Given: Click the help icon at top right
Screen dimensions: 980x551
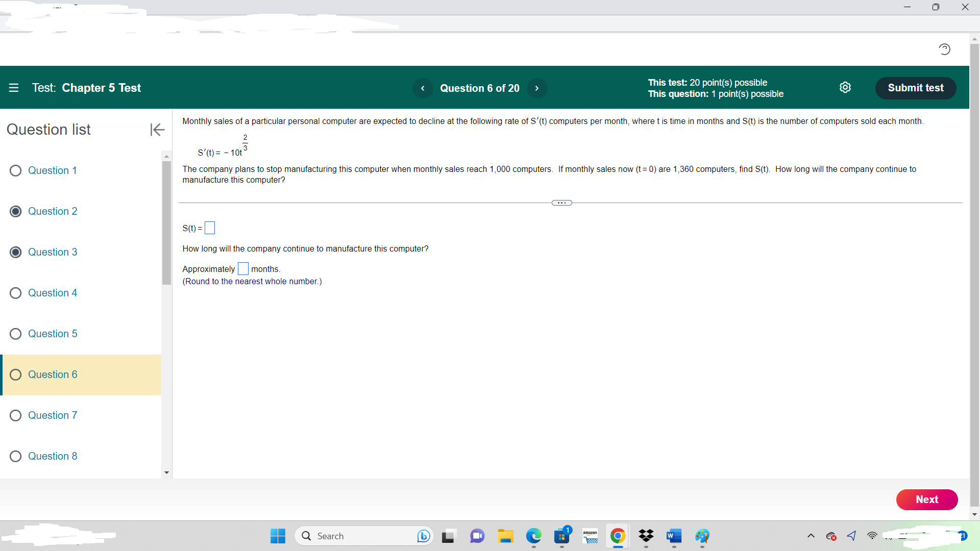Looking at the screenshot, I should click(x=944, y=49).
